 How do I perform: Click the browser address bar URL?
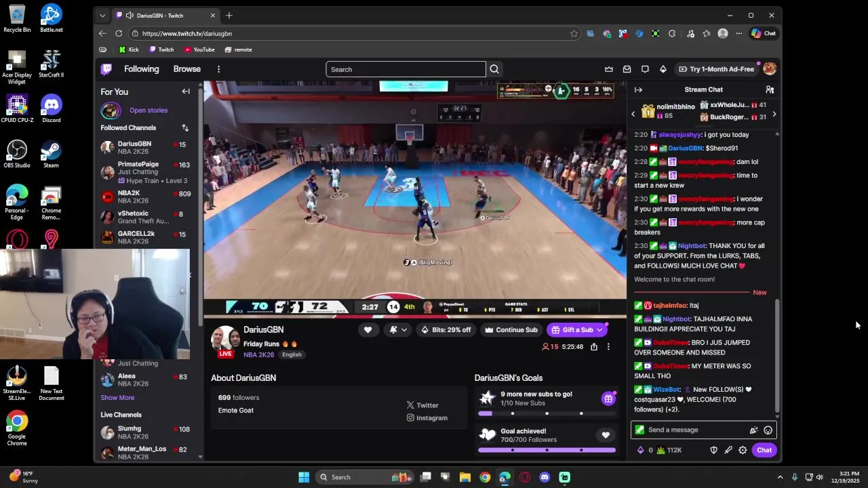pos(187,33)
